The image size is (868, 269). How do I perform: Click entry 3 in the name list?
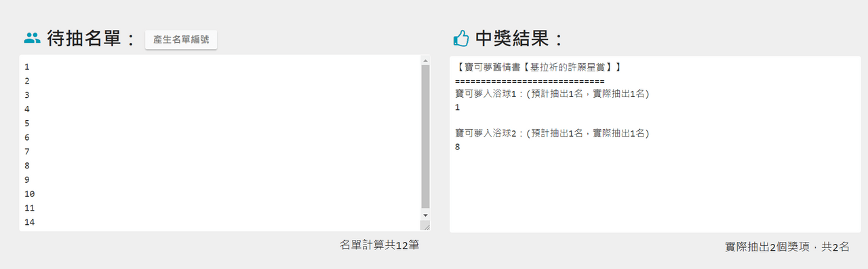click(x=26, y=95)
